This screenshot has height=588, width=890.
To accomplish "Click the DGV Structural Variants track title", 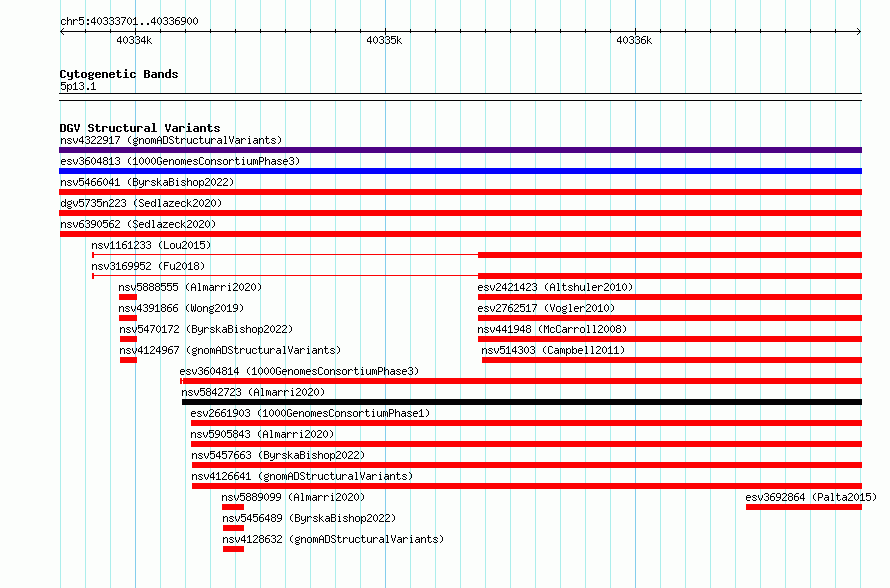I will pos(140,128).
